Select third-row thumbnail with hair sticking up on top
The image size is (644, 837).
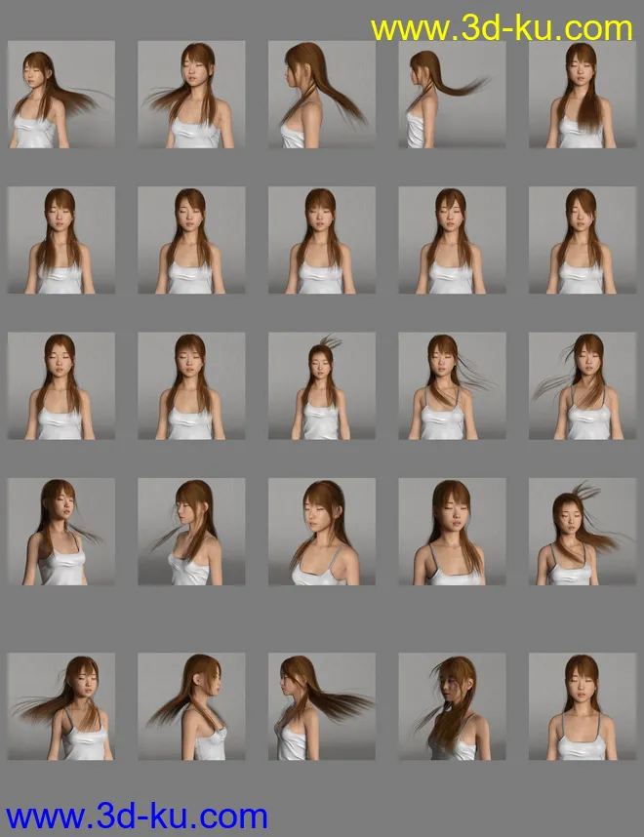tap(322, 386)
